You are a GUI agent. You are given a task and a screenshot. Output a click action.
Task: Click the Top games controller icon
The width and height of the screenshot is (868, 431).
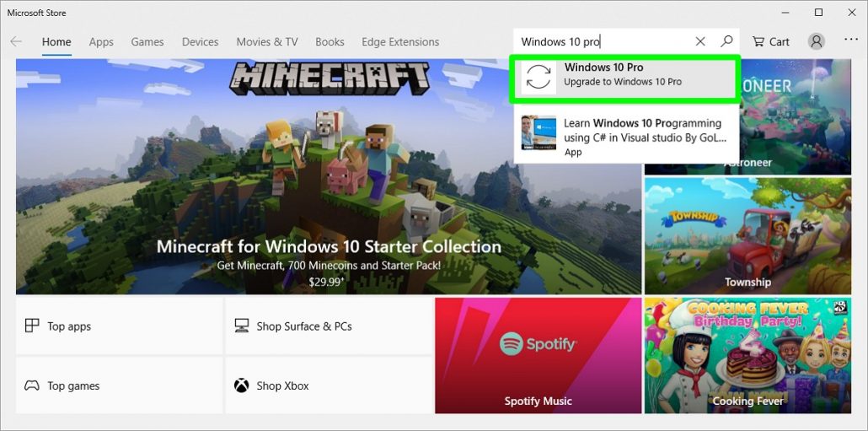pos(32,385)
